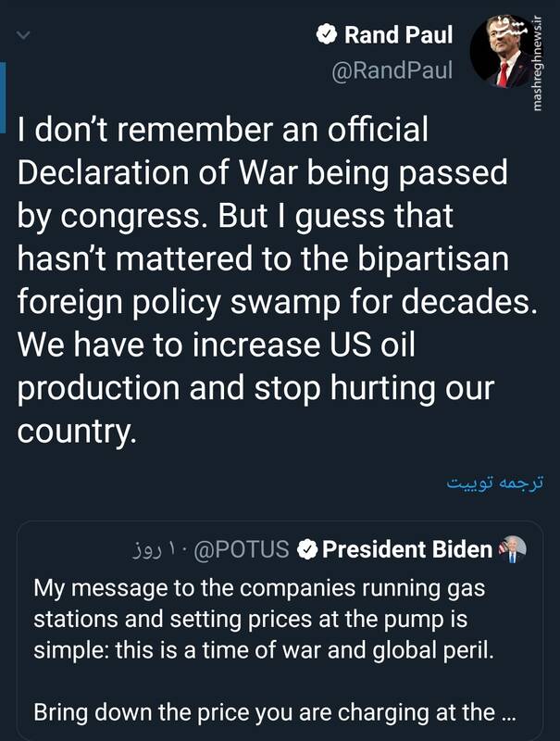Open President Biden's avatar in quoted tweet
Image resolution: width=560 pixels, height=741 pixels.
(x=512, y=549)
